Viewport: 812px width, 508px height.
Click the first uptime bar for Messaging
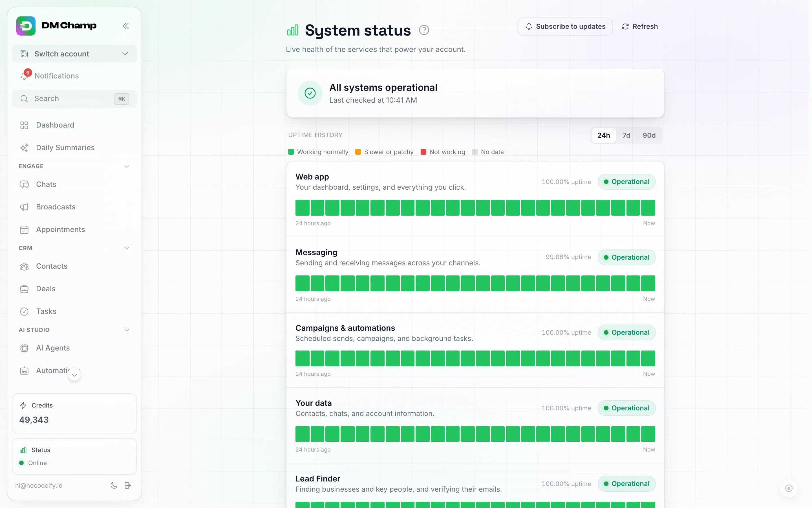tap(302, 283)
